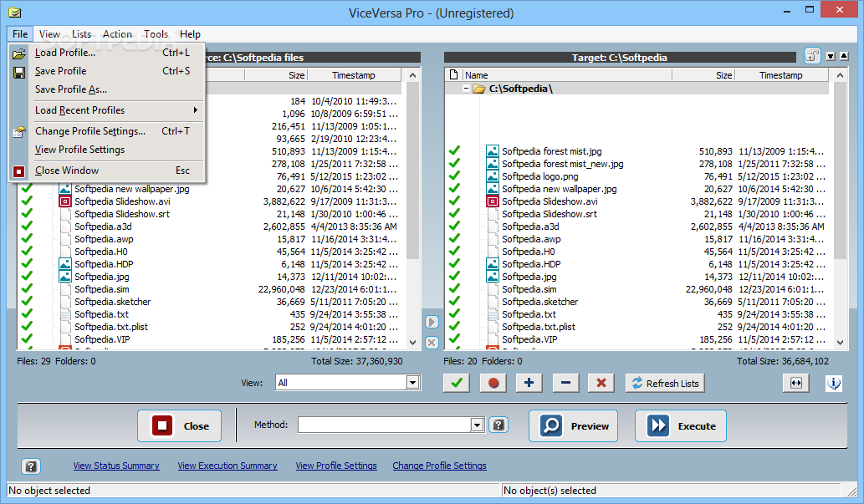This screenshot has height=504, width=864.
Task: Open the View Execution Summary link
Action: [228, 466]
